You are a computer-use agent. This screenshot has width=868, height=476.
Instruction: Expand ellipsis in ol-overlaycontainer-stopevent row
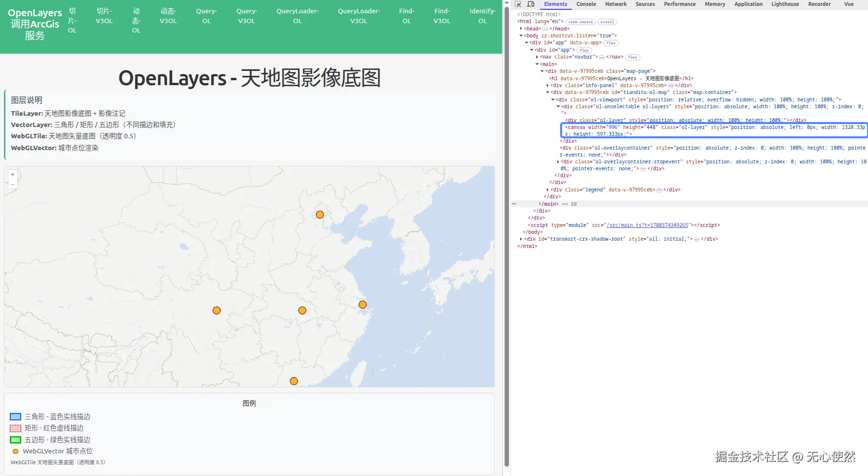pos(643,169)
